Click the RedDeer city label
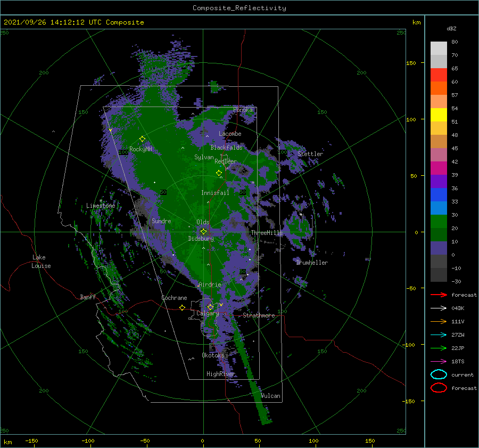Image resolution: width=479 pixels, height=448 pixels. point(226,161)
